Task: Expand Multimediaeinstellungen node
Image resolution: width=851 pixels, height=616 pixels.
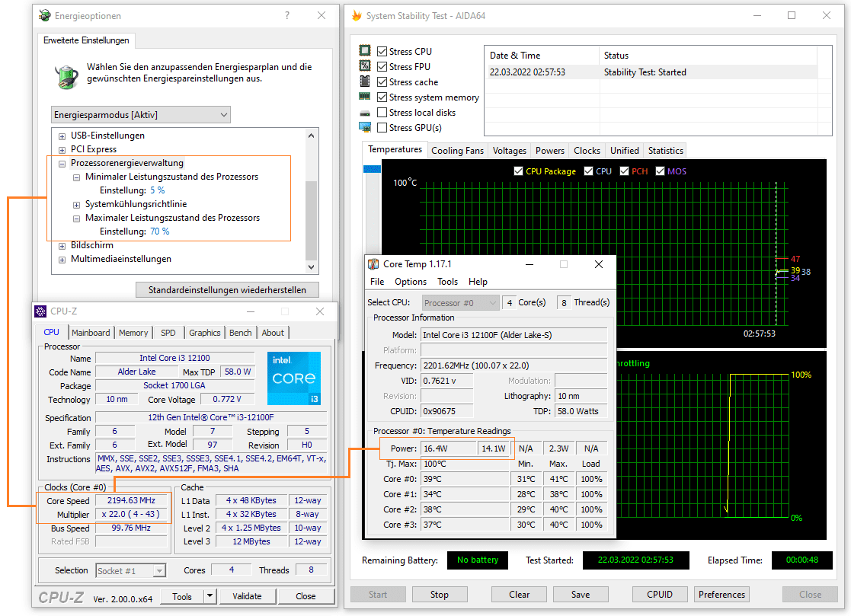Action: (62, 260)
